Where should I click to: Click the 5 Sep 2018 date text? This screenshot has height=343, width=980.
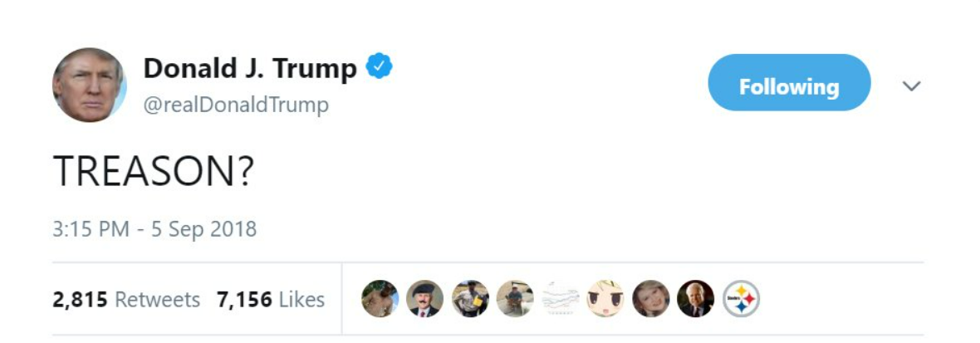click(201, 228)
